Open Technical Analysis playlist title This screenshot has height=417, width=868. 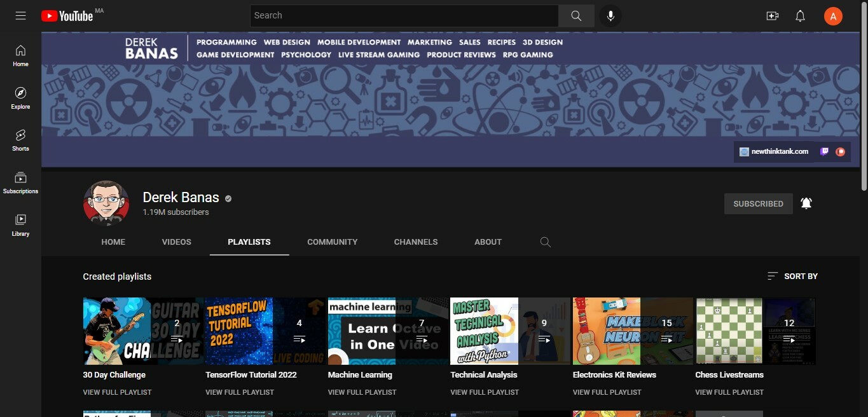[484, 375]
